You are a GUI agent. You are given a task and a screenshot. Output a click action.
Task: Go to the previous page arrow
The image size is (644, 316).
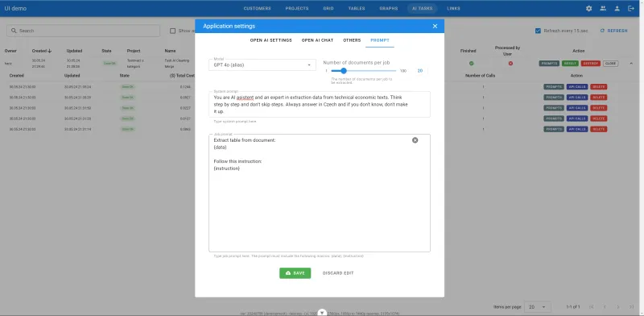[x=605, y=307]
